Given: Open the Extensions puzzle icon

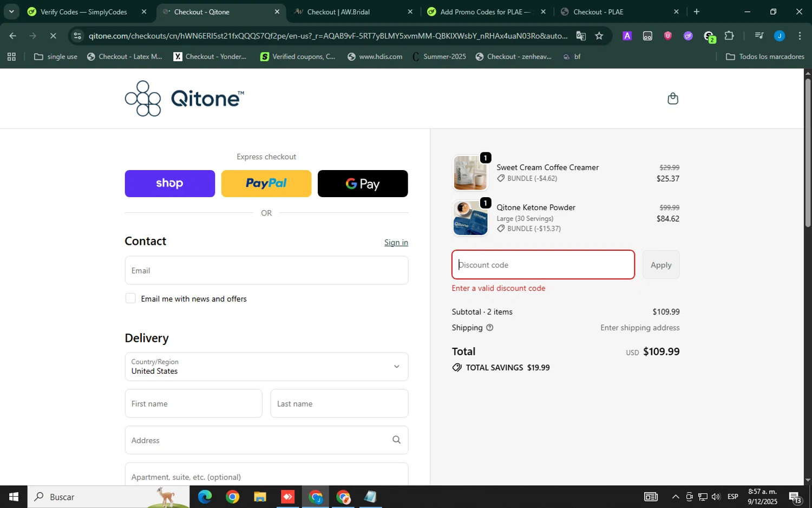Looking at the screenshot, I should pos(729,36).
